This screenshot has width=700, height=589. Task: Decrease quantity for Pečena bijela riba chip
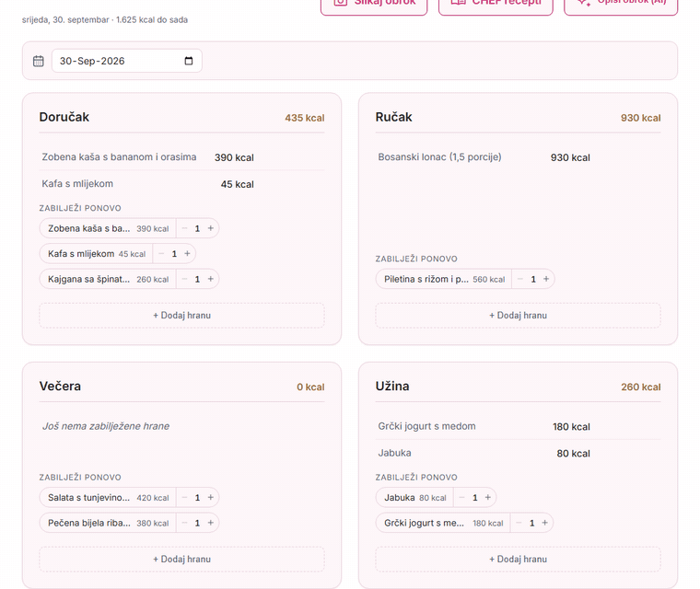click(x=184, y=523)
